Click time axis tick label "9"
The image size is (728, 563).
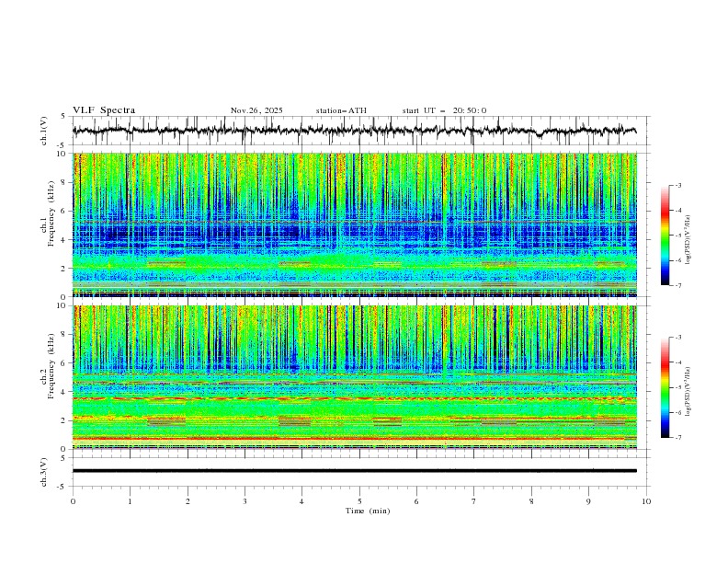pos(588,501)
